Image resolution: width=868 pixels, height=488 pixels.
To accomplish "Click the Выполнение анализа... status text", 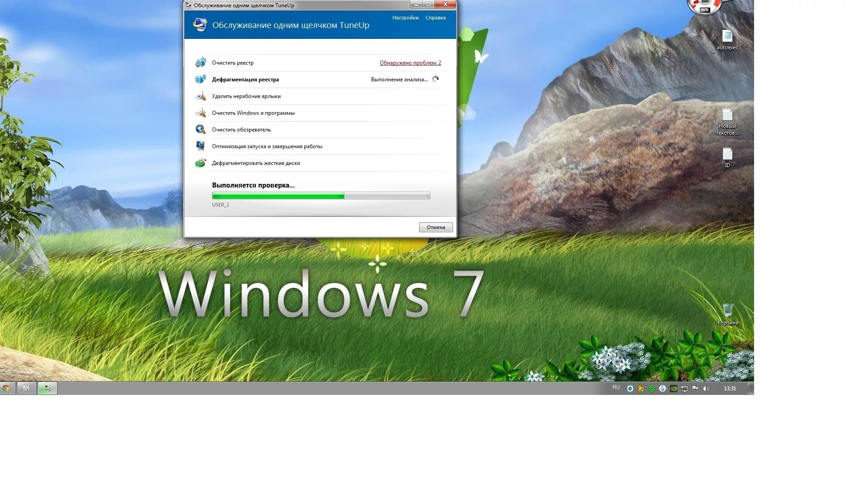I will (399, 80).
